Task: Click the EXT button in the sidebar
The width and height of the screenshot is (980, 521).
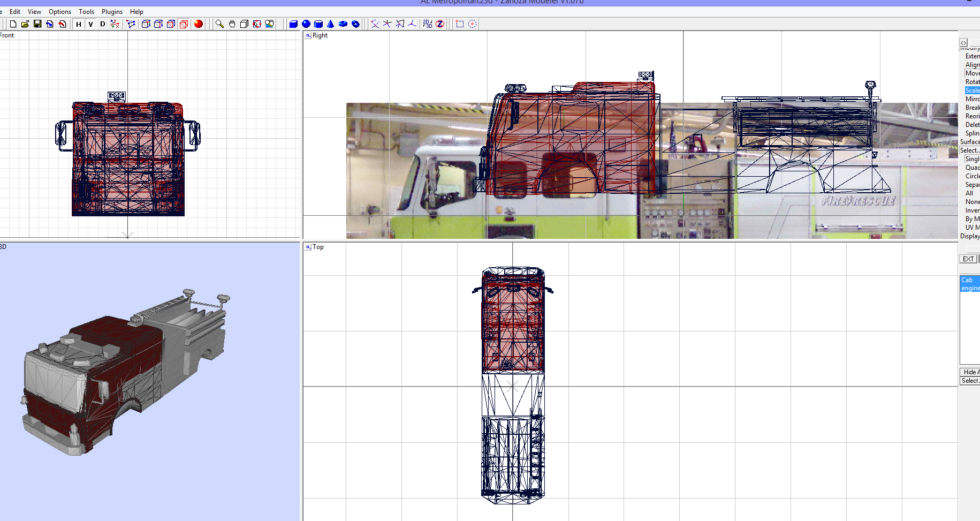Action: tap(968, 259)
